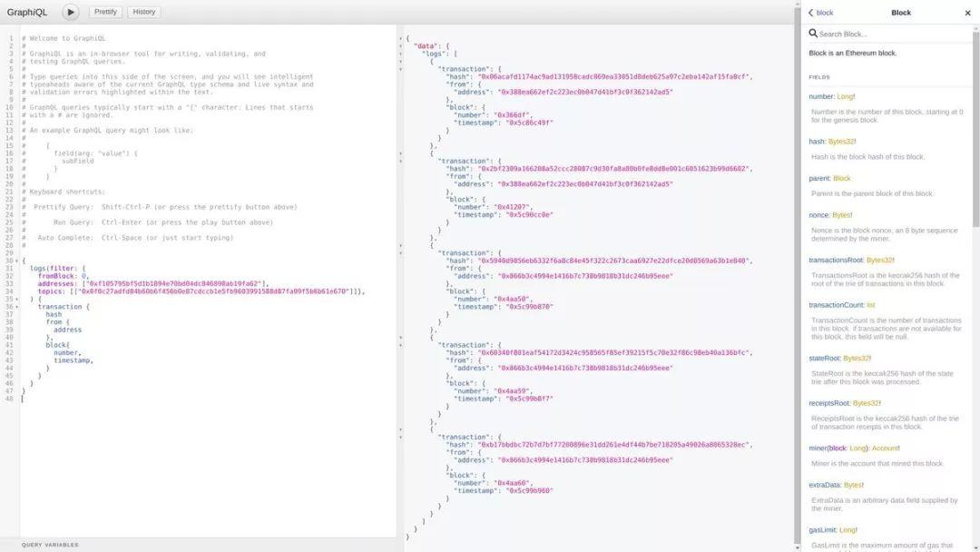Open Long type next to gasLimit
The width and height of the screenshot is (980, 552).
(847, 530)
